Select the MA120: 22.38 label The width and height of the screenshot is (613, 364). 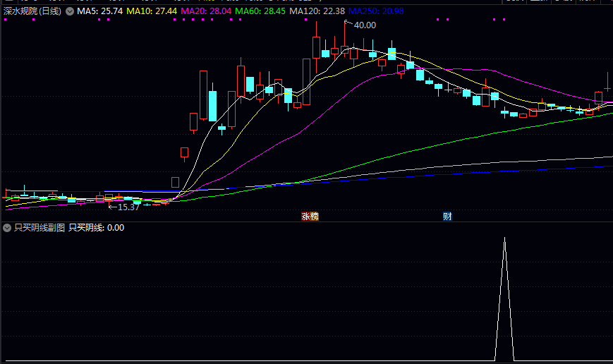(317, 11)
